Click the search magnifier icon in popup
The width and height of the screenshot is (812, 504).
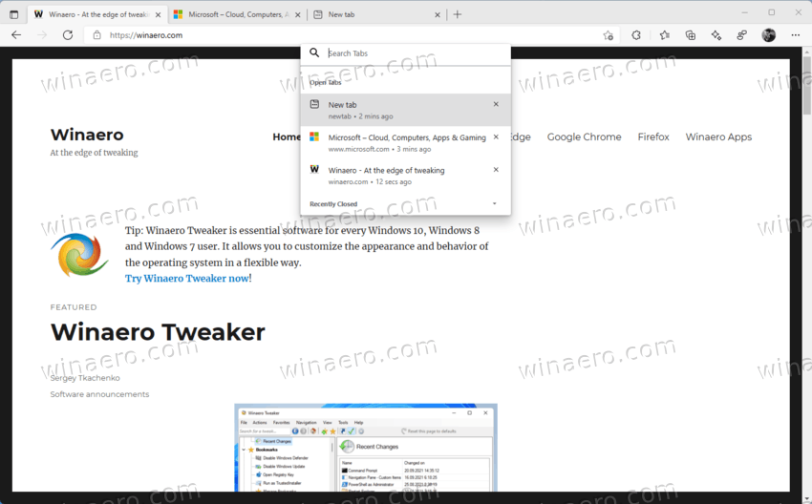coord(314,52)
